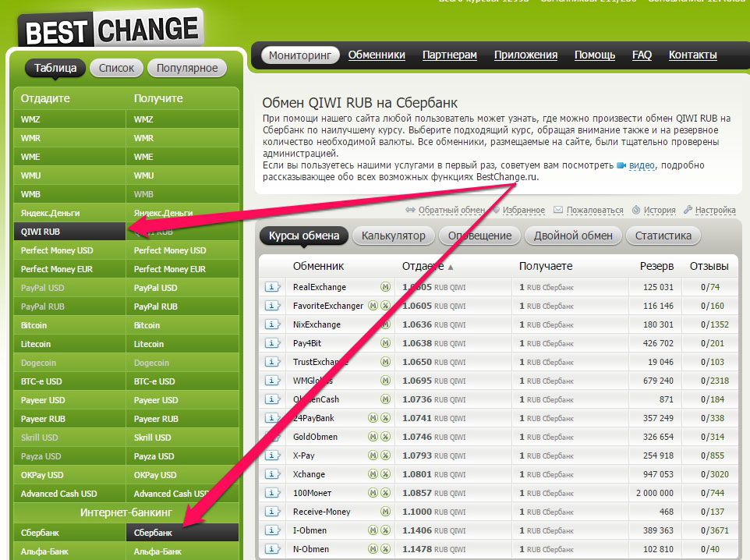The width and height of the screenshot is (750, 560).
Task: Open info icon for TrustExchange row
Action: [272, 362]
